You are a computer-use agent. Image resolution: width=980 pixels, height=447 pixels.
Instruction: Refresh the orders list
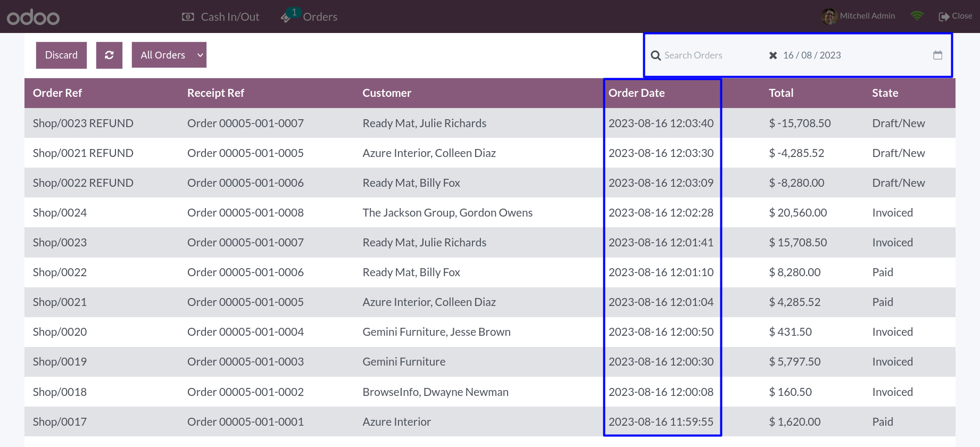(109, 55)
